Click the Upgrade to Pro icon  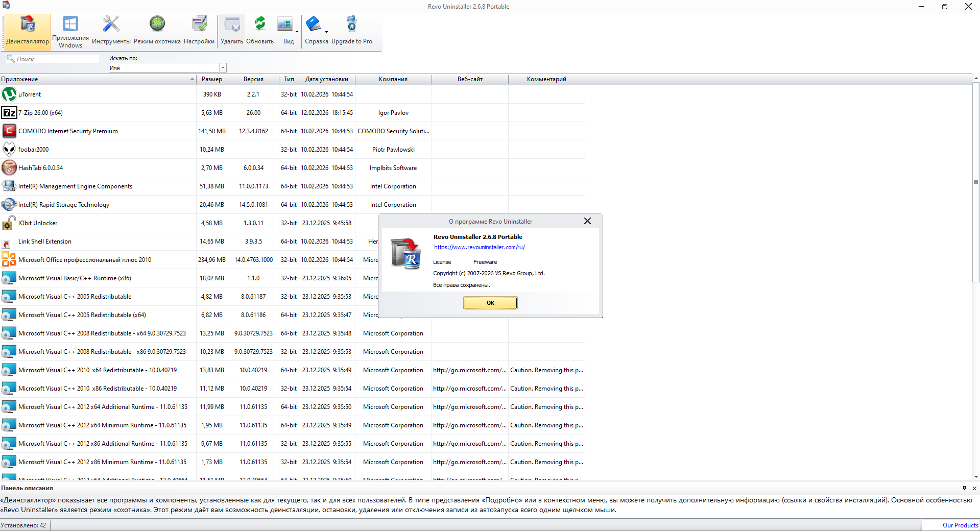click(351, 31)
